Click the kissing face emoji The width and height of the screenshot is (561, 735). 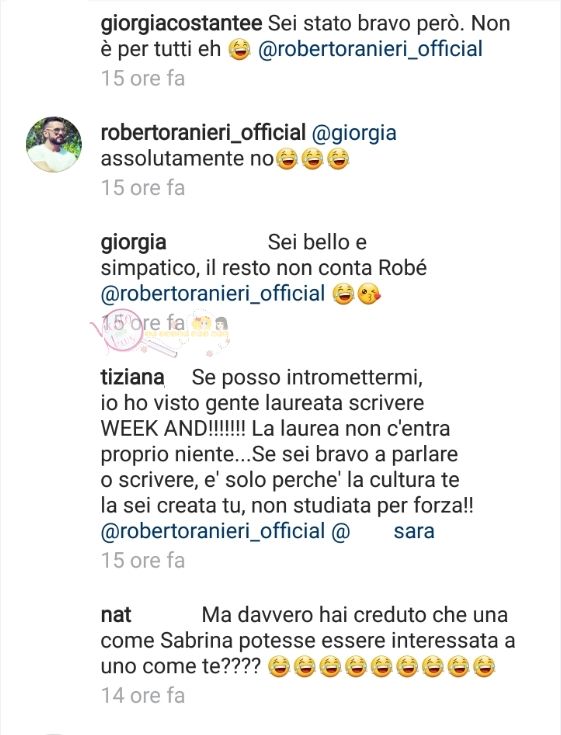[369, 294]
